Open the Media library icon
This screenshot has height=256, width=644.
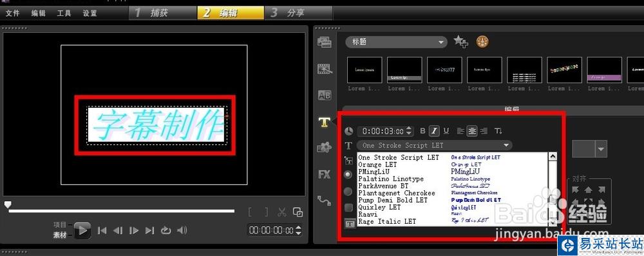tap(325, 42)
